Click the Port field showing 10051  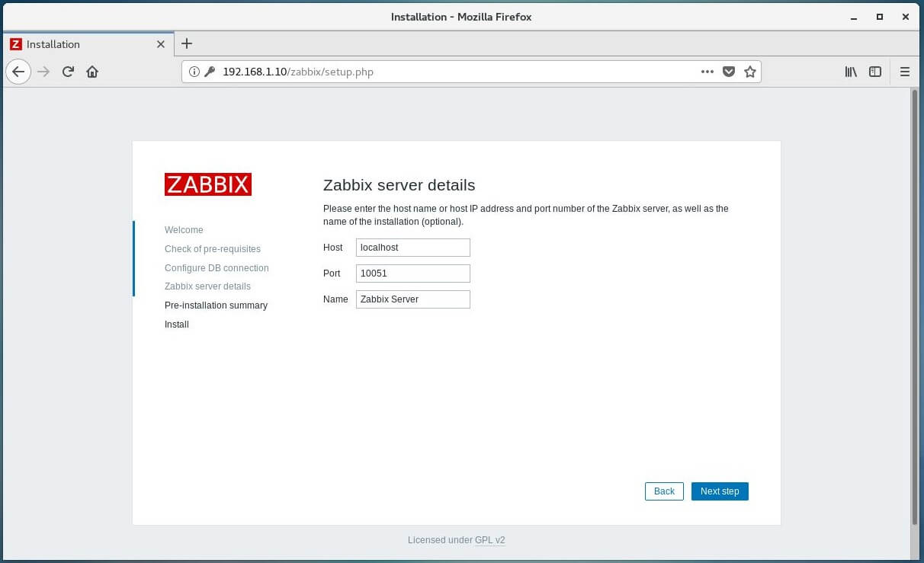point(412,273)
